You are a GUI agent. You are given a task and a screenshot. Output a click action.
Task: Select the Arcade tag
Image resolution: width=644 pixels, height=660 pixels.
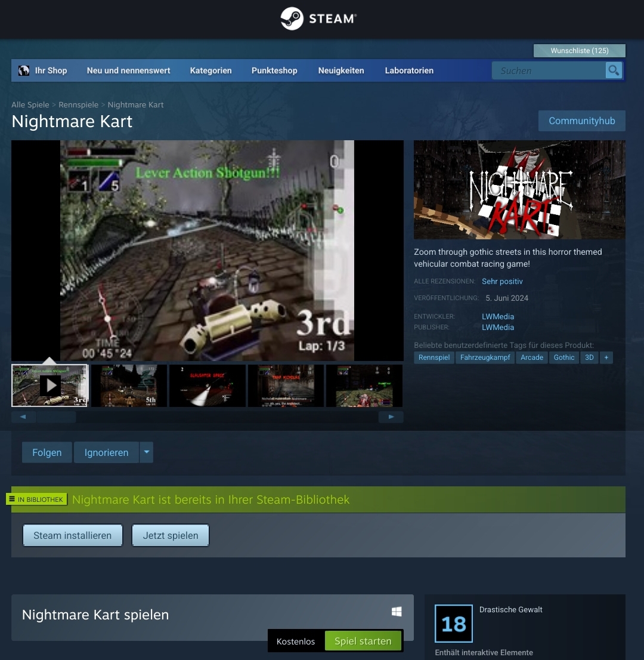pyautogui.click(x=532, y=357)
